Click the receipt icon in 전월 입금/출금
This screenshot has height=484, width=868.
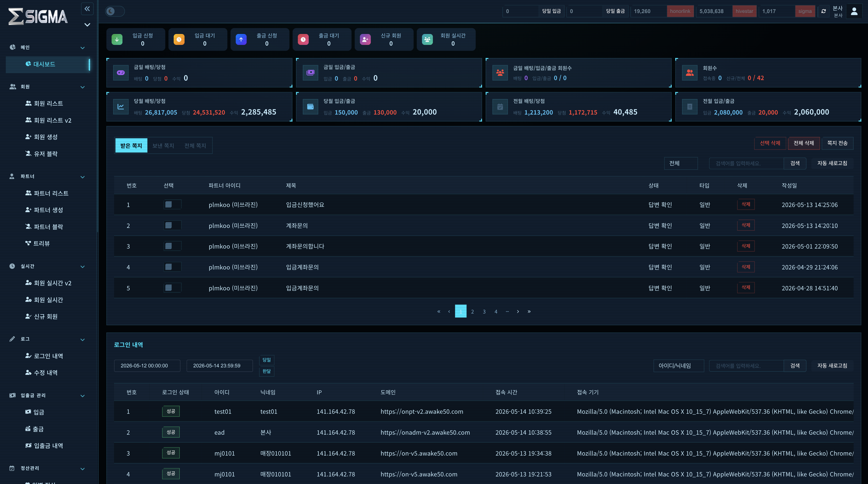pyautogui.click(x=690, y=107)
